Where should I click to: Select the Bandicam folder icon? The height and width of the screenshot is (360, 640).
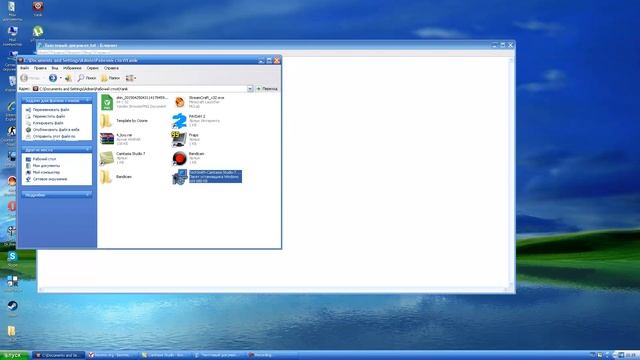(106, 177)
